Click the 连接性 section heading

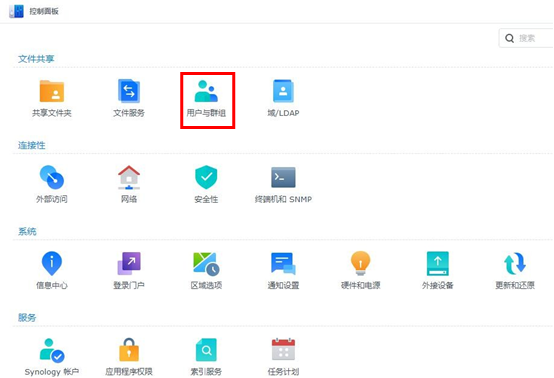tap(31, 145)
